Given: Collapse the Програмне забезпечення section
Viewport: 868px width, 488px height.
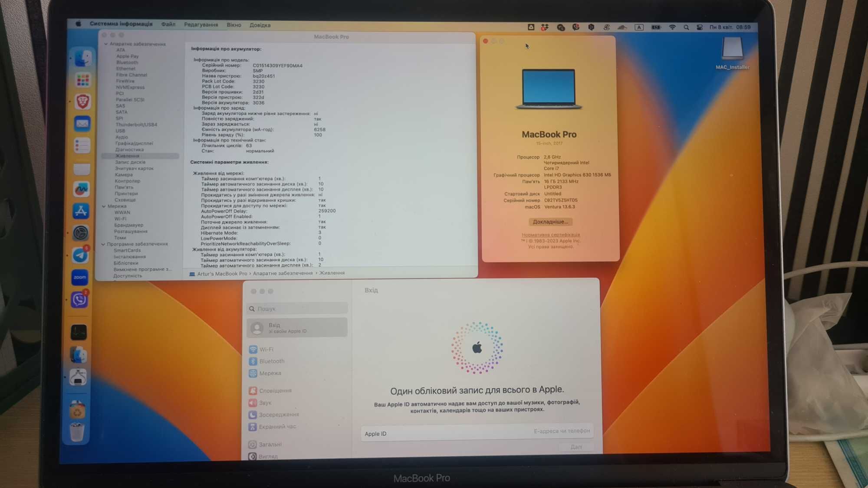Looking at the screenshot, I should coord(103,244).
